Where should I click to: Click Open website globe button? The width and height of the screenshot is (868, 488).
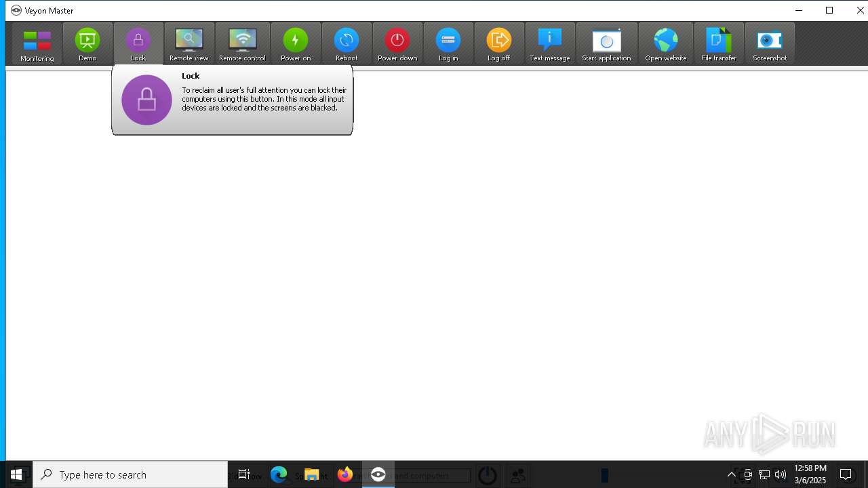click(666, 44)
